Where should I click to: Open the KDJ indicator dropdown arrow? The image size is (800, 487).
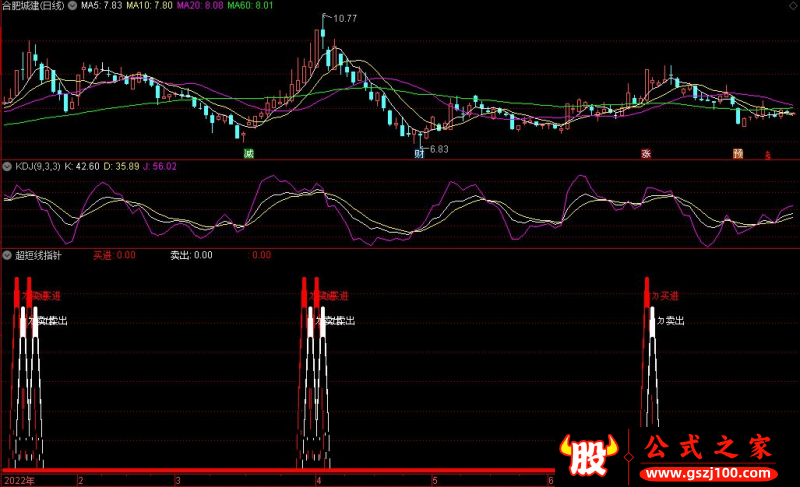[7, 166]
